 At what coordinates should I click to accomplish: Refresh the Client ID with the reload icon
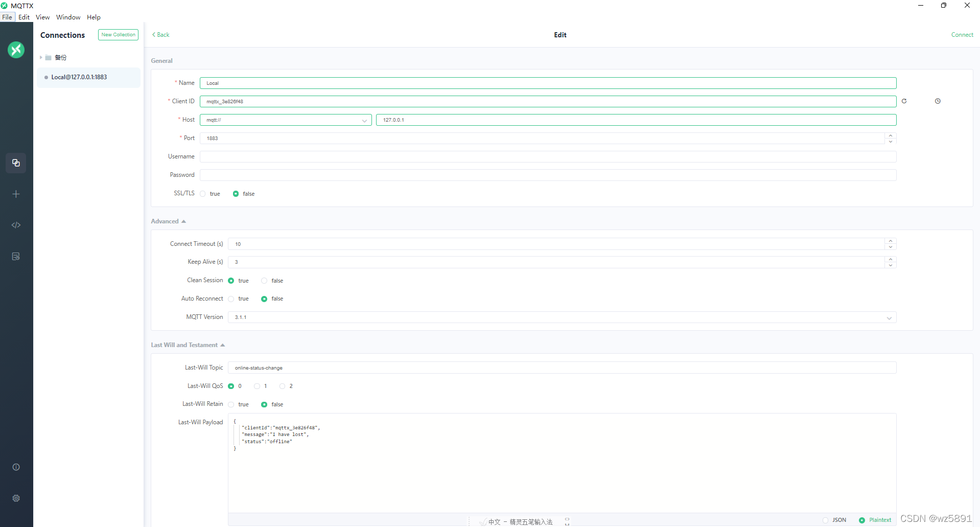(904, 101)
